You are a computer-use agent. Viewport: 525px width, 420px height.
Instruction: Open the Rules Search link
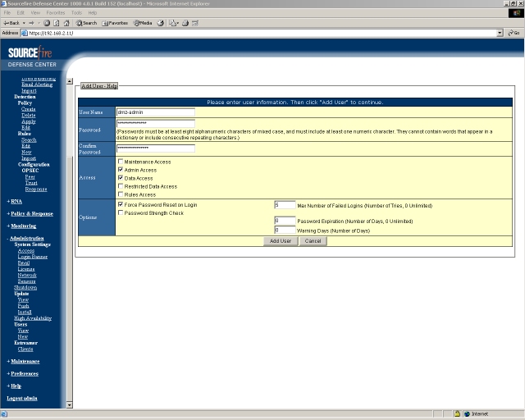coord(29,140)
